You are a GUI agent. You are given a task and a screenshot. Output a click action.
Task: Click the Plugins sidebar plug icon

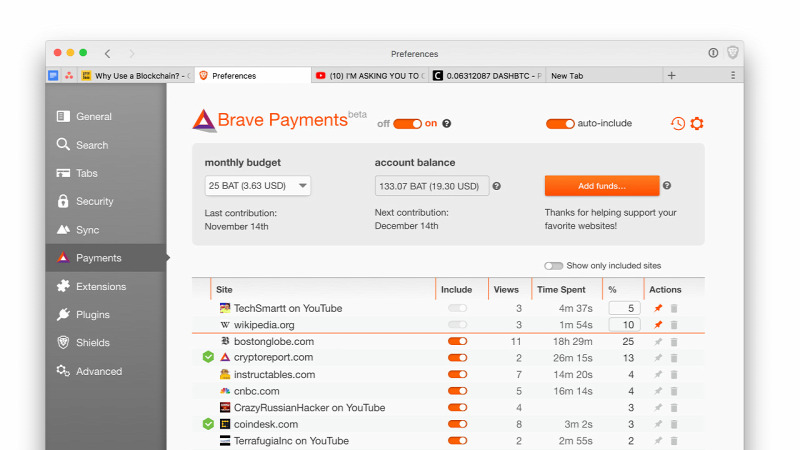click(63, 314)
